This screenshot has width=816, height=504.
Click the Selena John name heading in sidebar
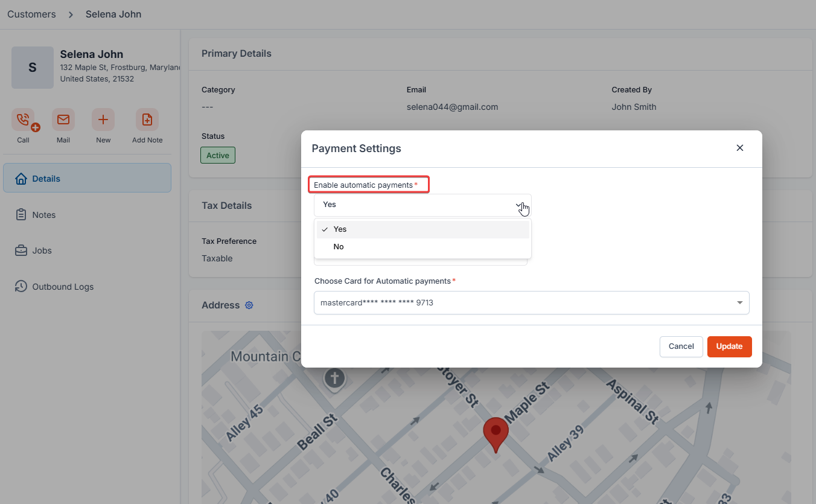click(x=92, y=54)
